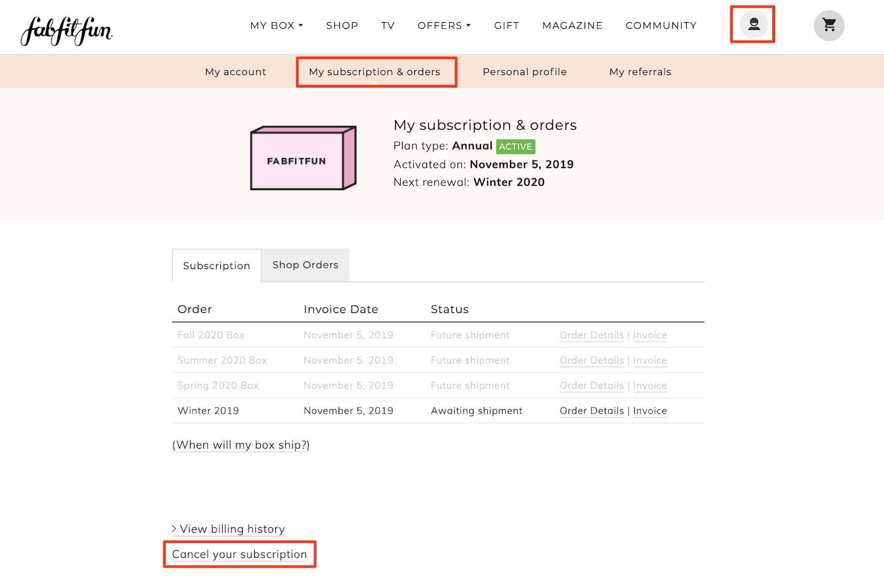Screen dimensions: 884x588
Task: Select the Subscription tab
Action: pyautogui.click(x=217, y=266)
